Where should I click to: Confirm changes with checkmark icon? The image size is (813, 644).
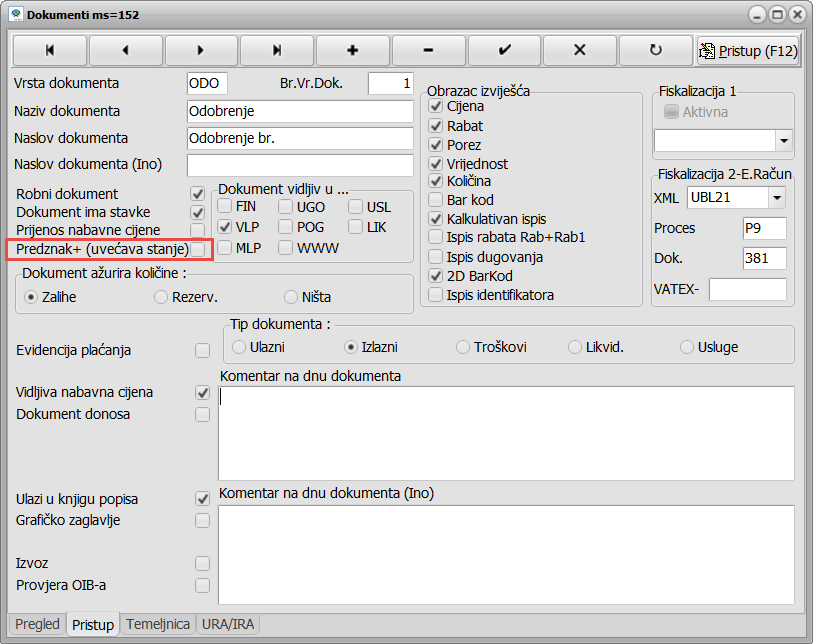point(504,49)
